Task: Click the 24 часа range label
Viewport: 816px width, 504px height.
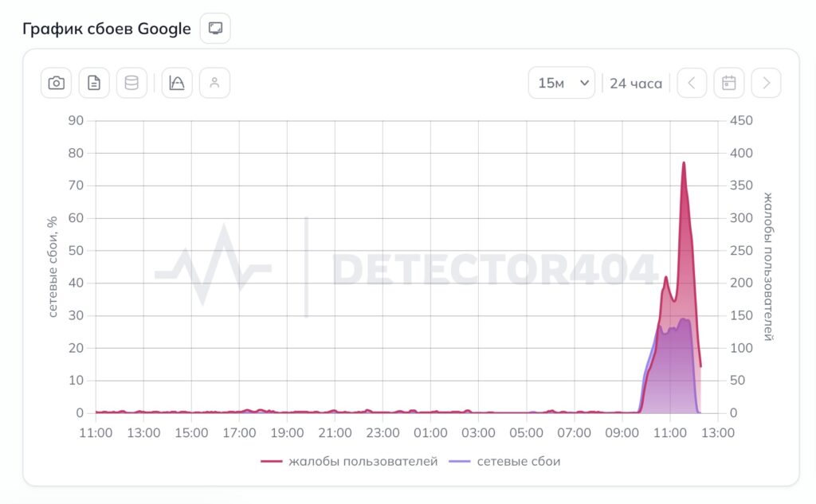Action: click(x=636, y=84)
